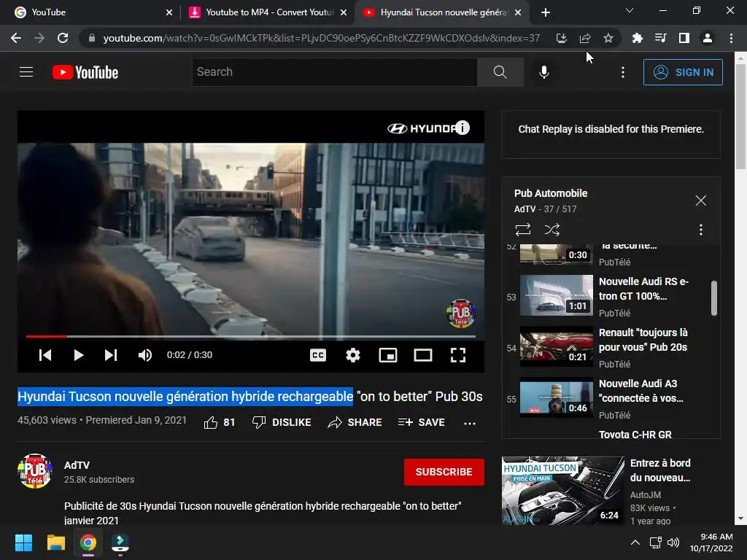Share this page icon in address bar

(585, 38)
